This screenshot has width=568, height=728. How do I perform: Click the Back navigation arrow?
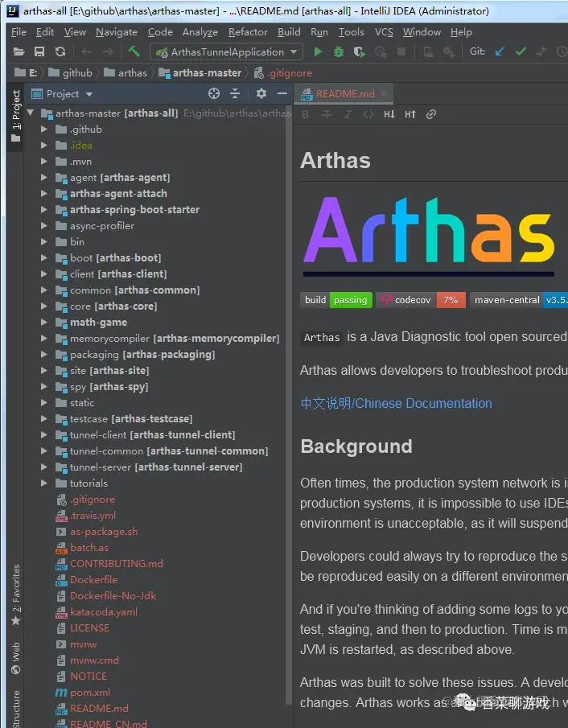86,51
